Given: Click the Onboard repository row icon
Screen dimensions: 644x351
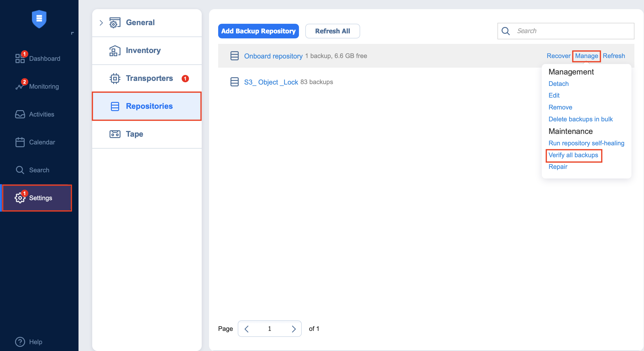Looking at the screenshot, I should pos(234,56).
